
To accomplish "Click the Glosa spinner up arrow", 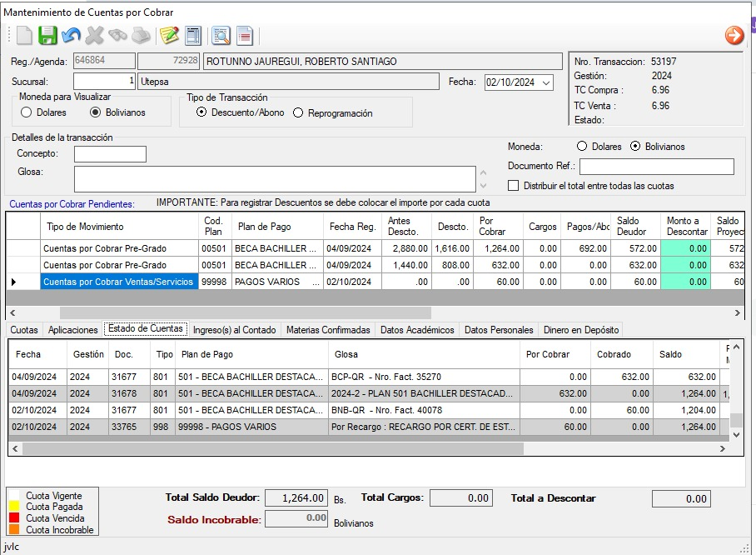I will tap(483, 172).
